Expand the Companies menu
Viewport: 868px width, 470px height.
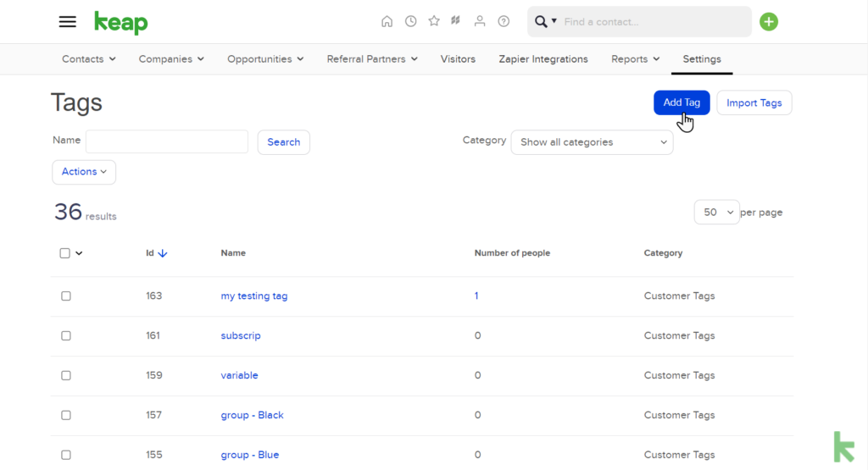coord(171,59)
